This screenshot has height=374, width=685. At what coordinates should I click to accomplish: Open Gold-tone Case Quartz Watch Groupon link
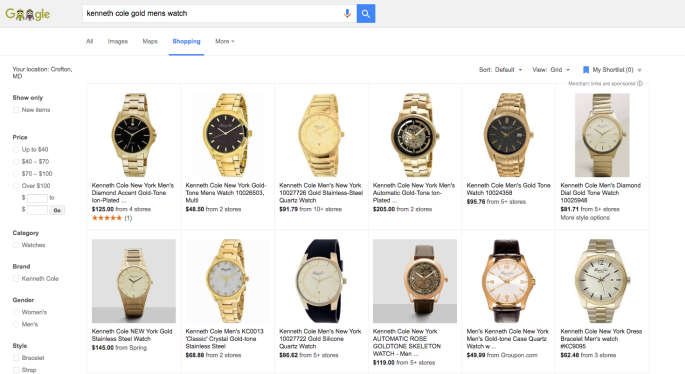tap(508, 339)
